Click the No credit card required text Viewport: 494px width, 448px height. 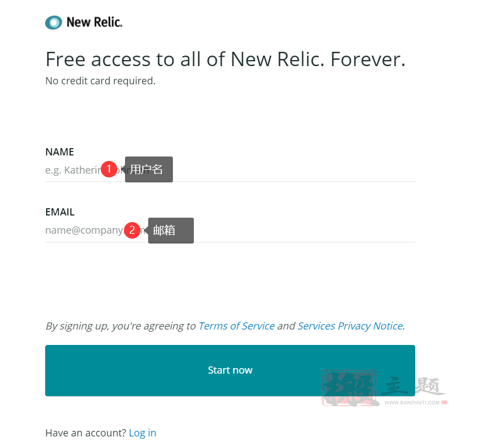click(x=100, y=81)
